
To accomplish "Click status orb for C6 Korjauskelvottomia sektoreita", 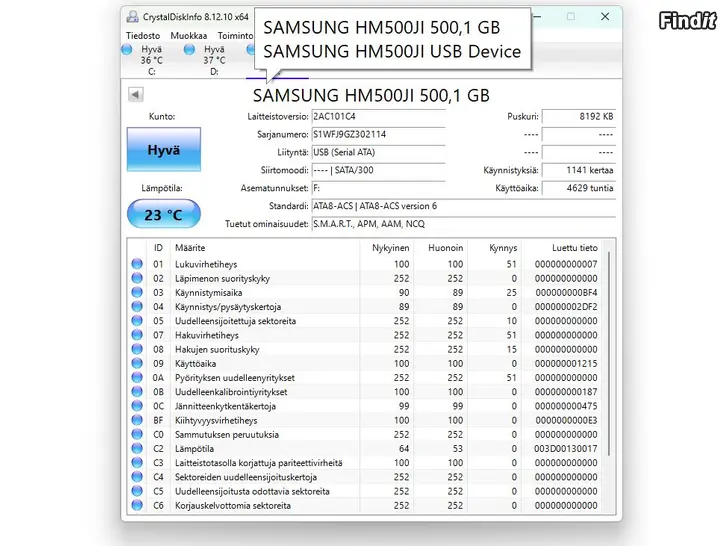I will coord(137,505).
